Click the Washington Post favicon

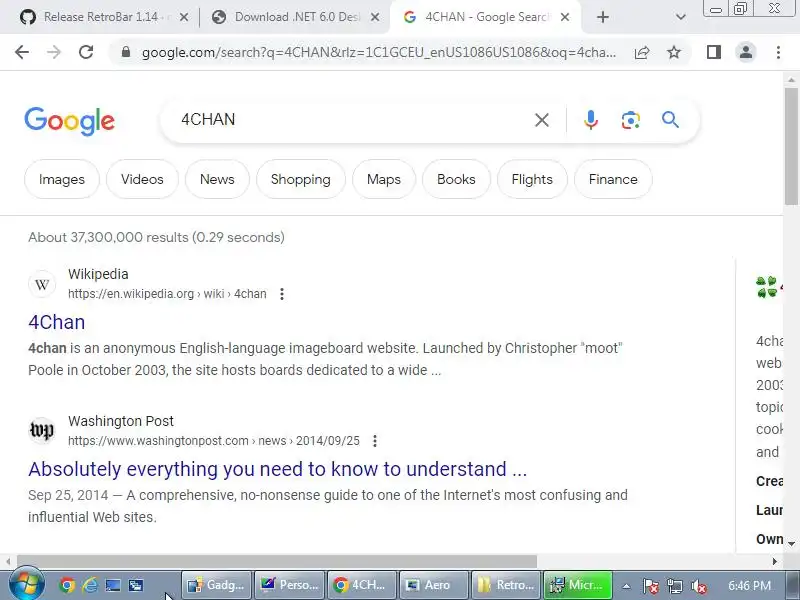[42, 431]
